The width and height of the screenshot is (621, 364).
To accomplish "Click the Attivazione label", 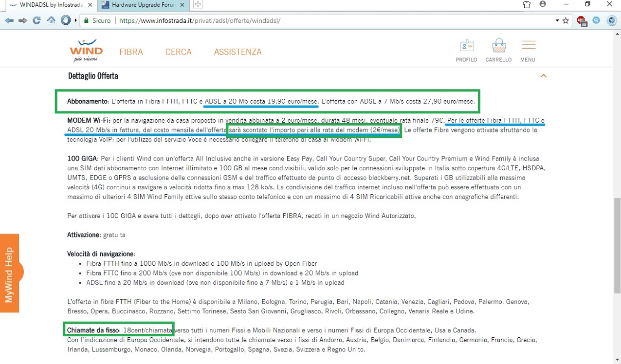I will pyautogui.click(x=83, y=235).
